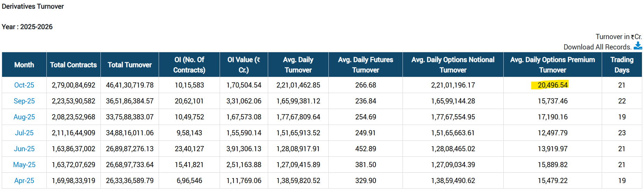This screenshot has width=644, height=191.
Task: Click the highlighted 20,496.54 value
Action: pos(552,85)
